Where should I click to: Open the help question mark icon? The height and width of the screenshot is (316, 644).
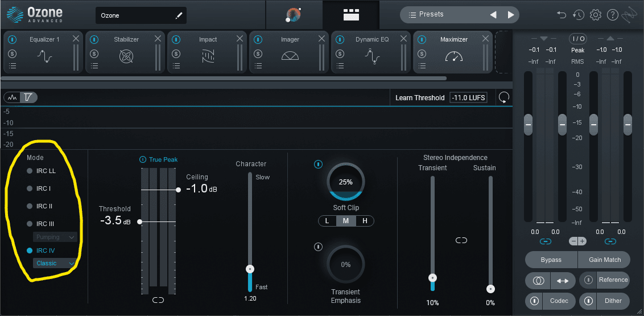click(x=612, y=15)
